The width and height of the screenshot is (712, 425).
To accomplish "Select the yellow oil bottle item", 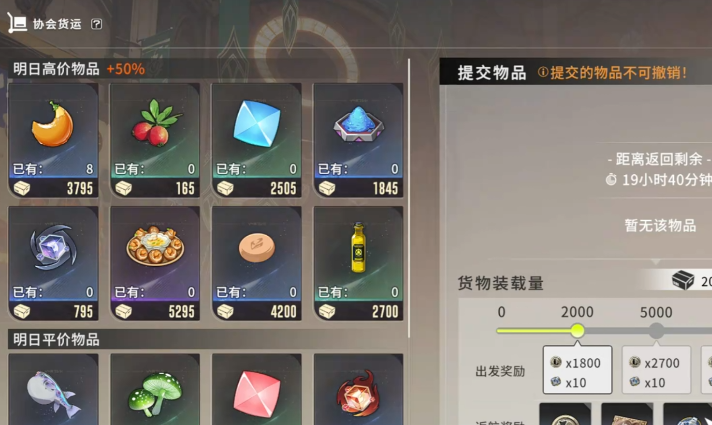I will click(359, 263).
